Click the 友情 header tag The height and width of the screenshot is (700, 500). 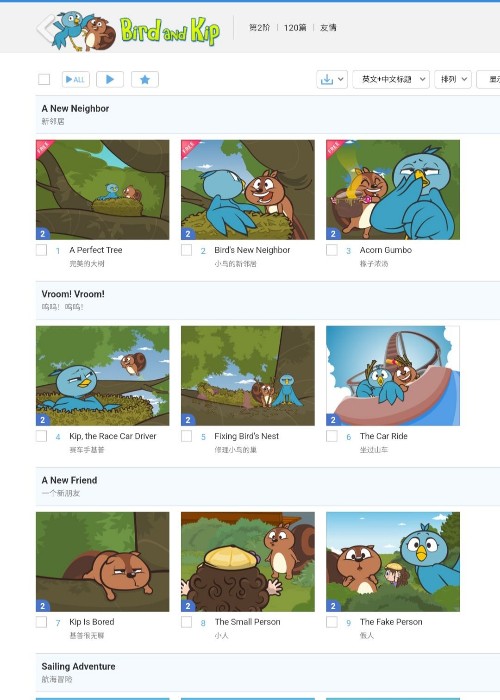(328, 28)
